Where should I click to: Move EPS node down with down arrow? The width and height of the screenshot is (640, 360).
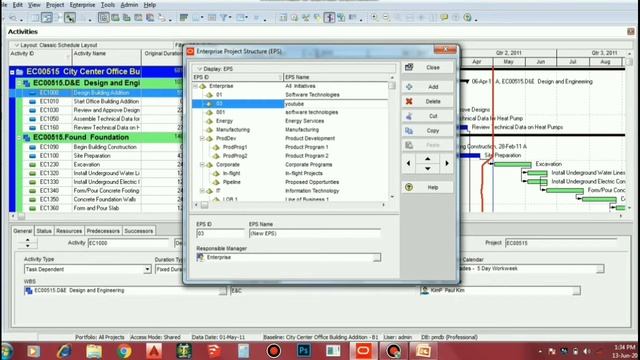pos(427,168)
